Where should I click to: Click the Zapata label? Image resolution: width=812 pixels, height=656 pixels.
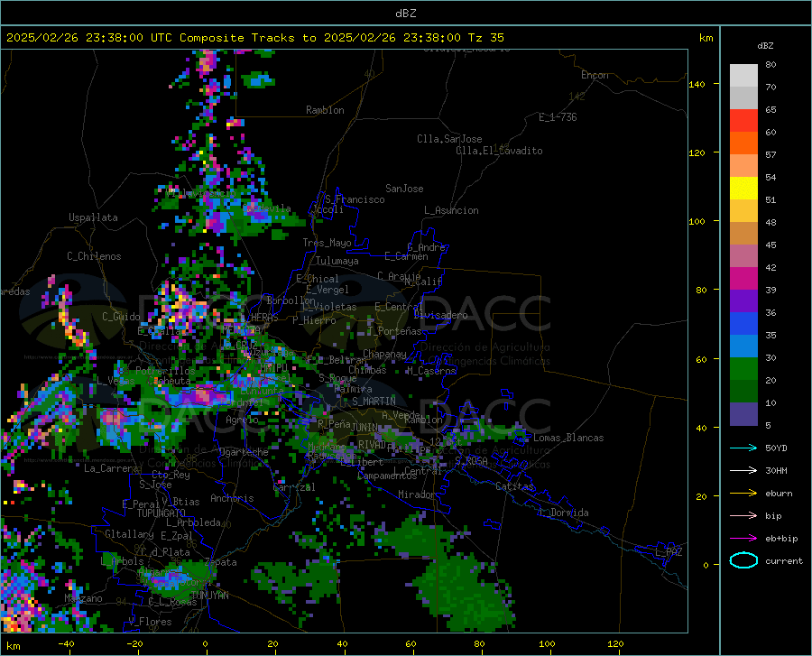coord(221,562)
